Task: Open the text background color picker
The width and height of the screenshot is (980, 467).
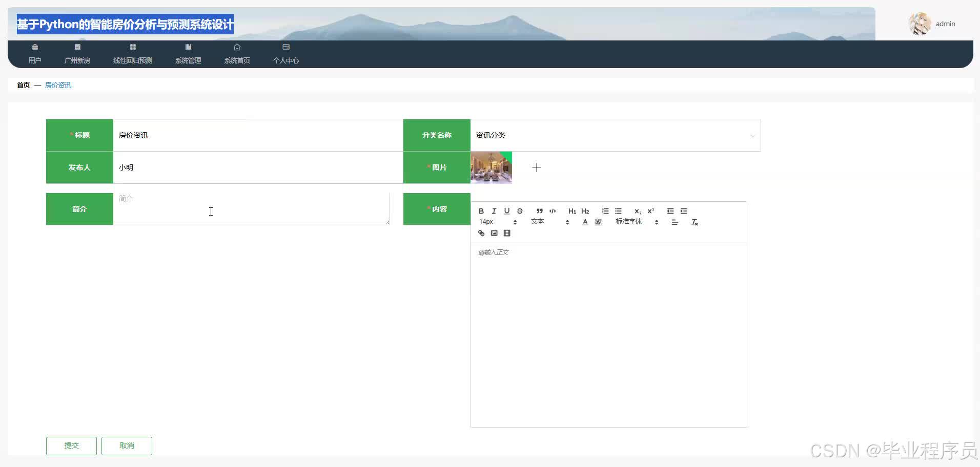Action: point(598,222)
